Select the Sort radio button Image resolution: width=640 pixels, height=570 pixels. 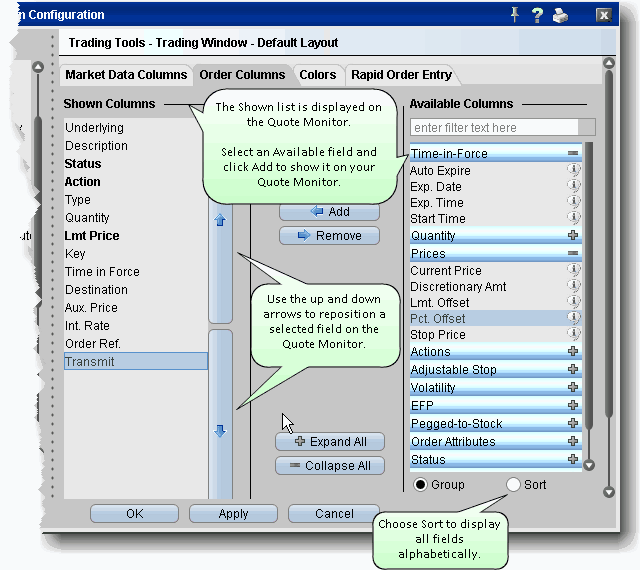coord(514,485)
